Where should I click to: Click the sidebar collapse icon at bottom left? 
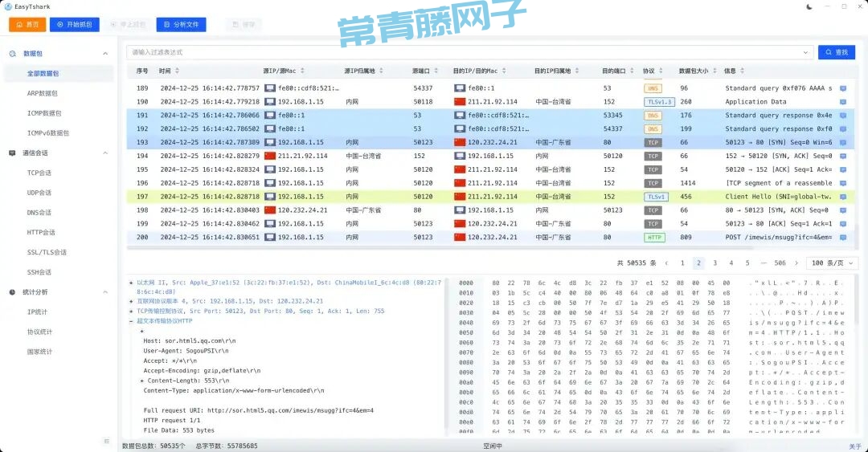[x=106, y=441]
